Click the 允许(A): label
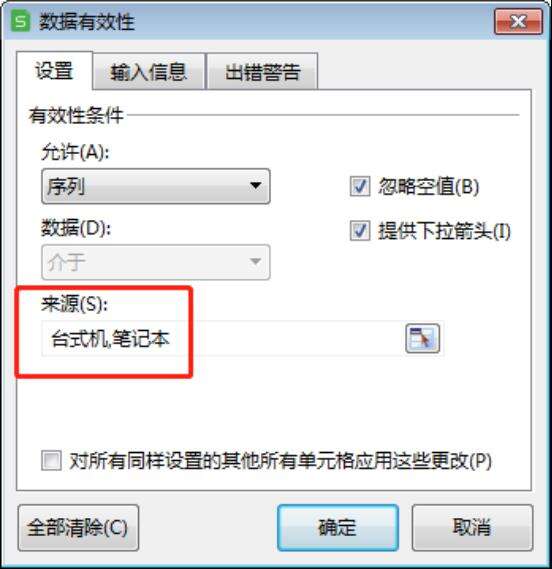Image resolution: width=552 pixels, height=569 pixels. (x=75, y=152)
